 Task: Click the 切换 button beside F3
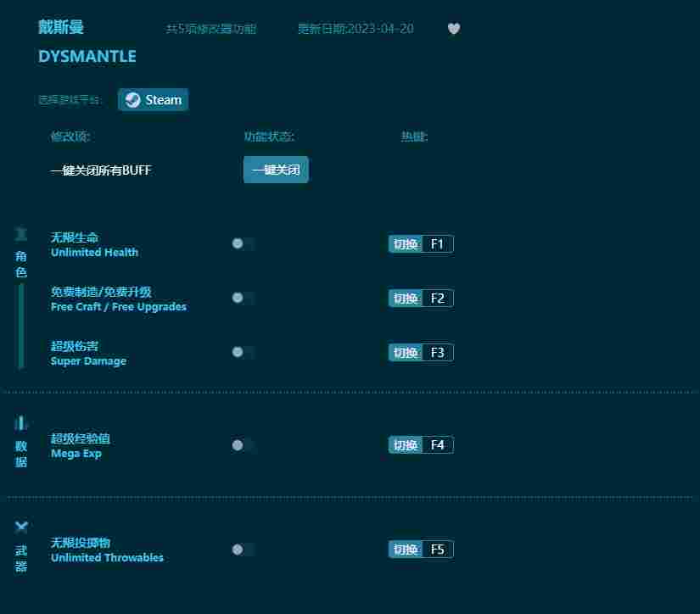point(406,353)
